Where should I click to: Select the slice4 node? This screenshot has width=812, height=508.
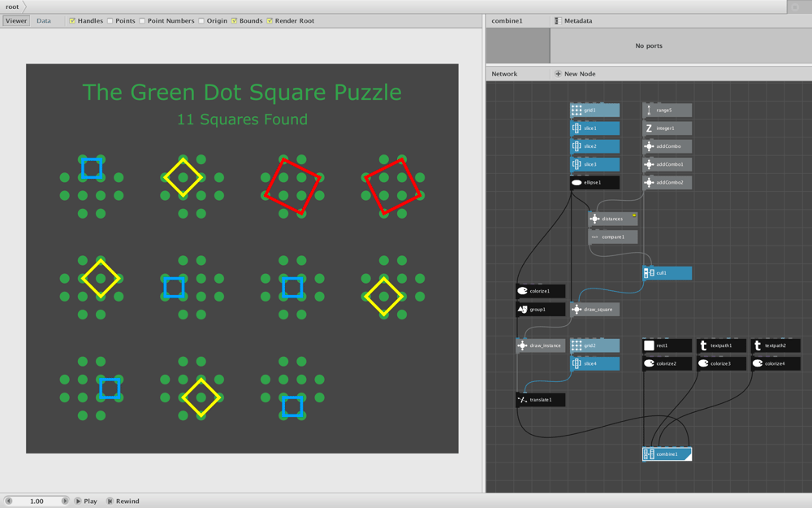pyautogui.click(x=594, y=364)
